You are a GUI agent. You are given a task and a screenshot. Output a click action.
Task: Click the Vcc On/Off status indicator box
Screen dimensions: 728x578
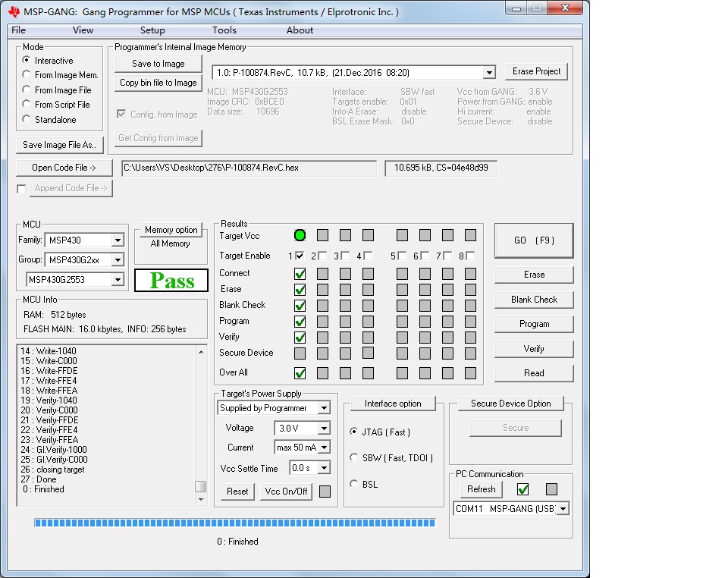coord(325,492)
